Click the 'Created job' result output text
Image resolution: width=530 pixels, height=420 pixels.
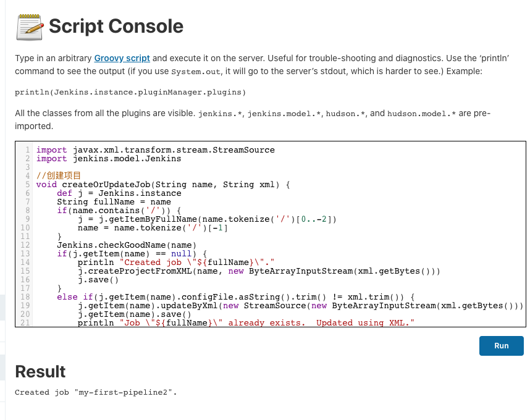tap(96, 392)
